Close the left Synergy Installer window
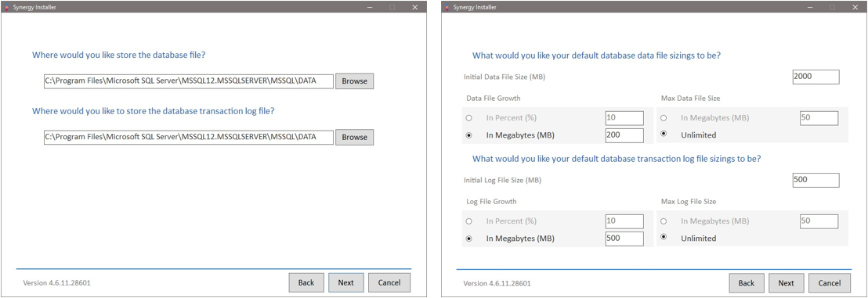The height and width of the screenshot is (298, 868). pyautogui.click(x=415, y=8)
